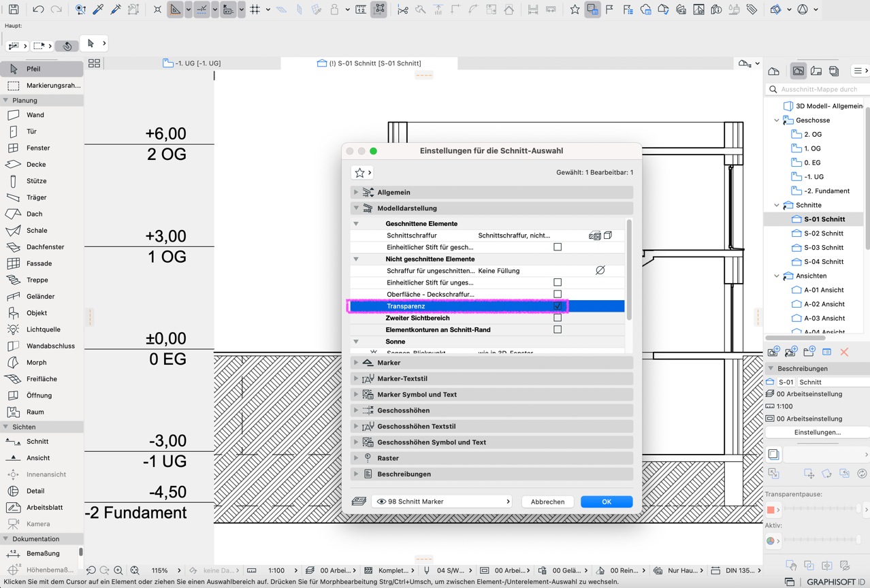Select the Markierungsrahmen tool
The image size is (870, 588).
41,86
